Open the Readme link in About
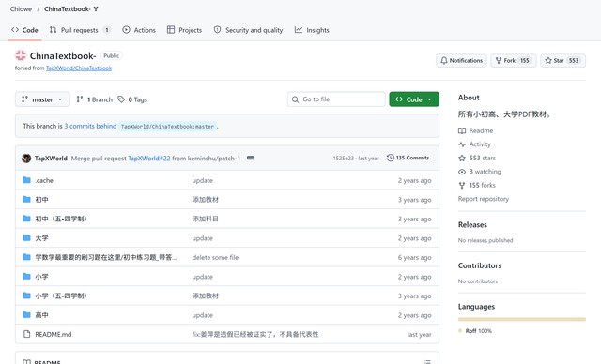Image resolution: width=601 pixels, height=364 pixels. coord(476,130)
